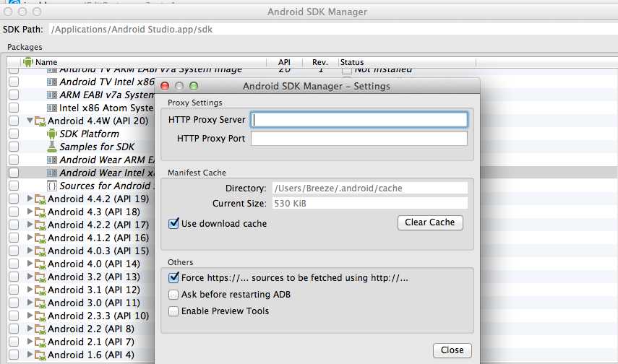Check the box for Android 1.6 (API 4)

coord(14,355)
